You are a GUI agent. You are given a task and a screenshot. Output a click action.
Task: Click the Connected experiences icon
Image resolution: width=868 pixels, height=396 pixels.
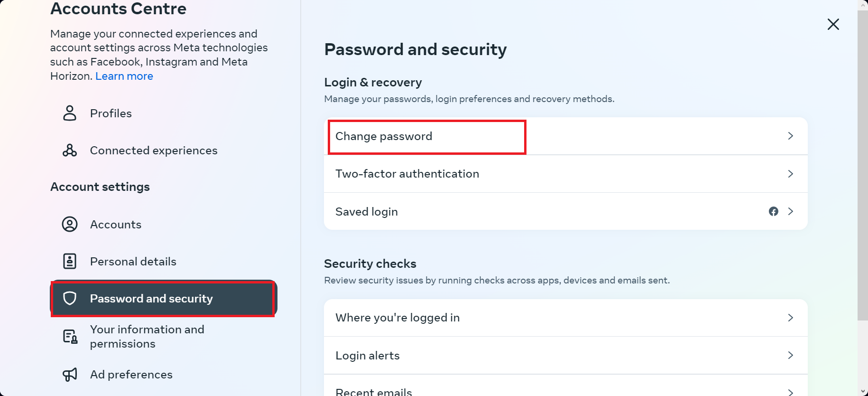pos(70,150)
